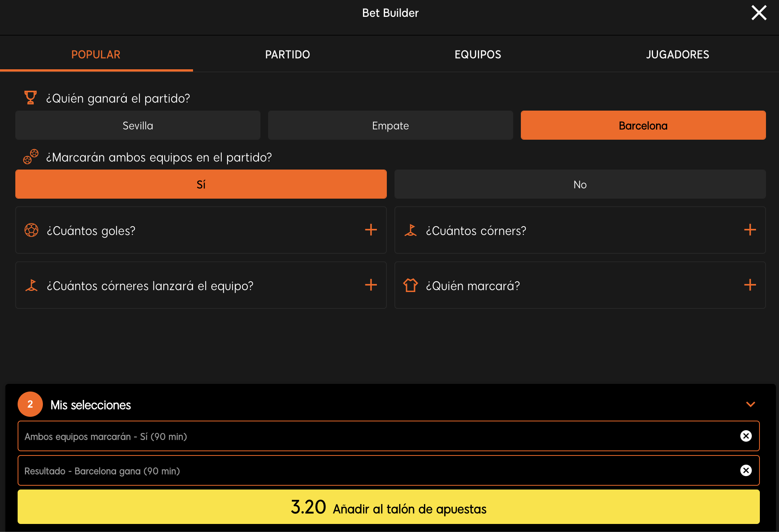Open the JUGADORES tab

tap(678, 54)
